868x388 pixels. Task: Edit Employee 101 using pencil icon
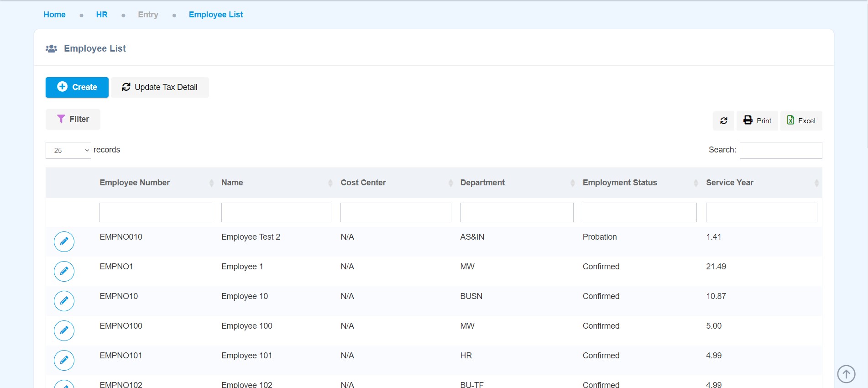click(64, 360)
